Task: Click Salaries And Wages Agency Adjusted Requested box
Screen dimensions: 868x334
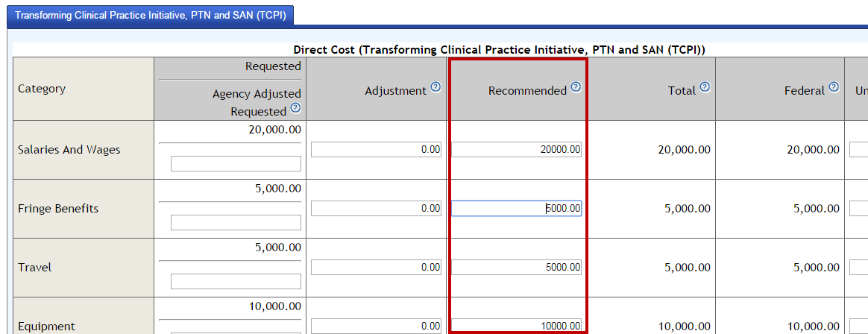Action: tap(236, 164)
